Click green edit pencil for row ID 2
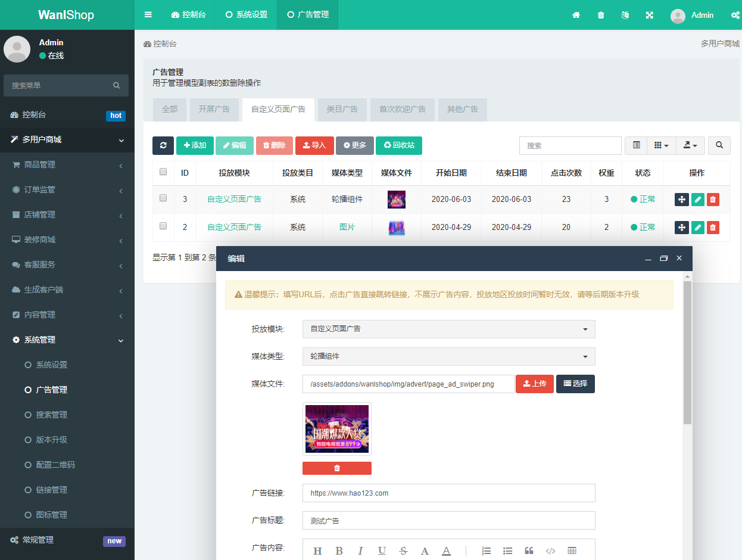The image size is (742, 560). 698,227
